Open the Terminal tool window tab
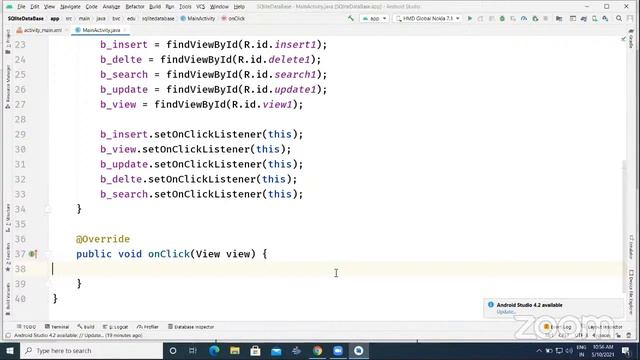Viewport: 640px width, 360px height. [57, 327]
